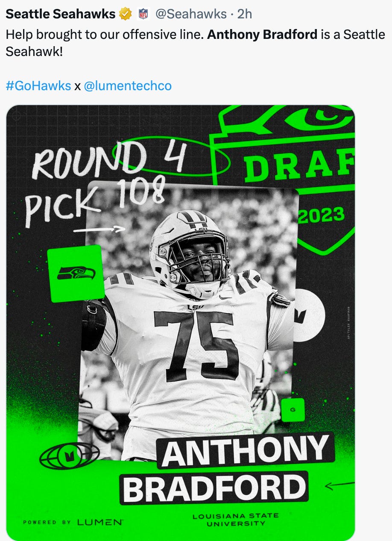
Task: Click the black arrow right of BRADFORD
Action: pos(339,485)
